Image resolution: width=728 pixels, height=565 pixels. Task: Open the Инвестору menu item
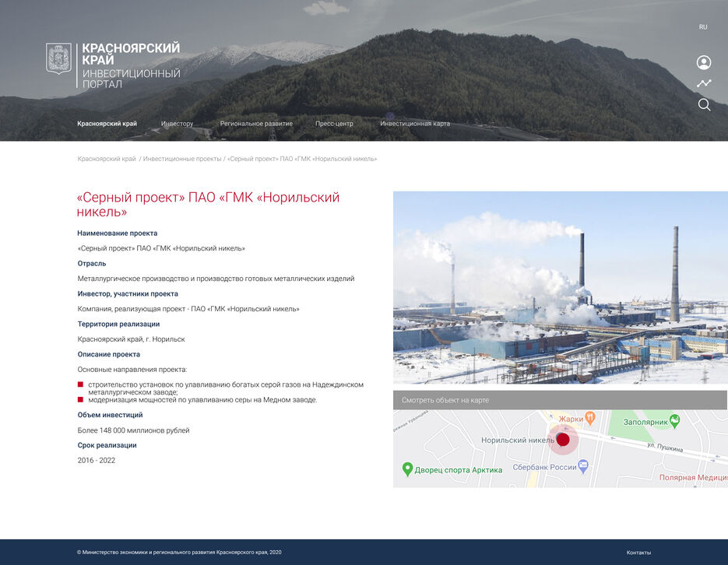177,124
